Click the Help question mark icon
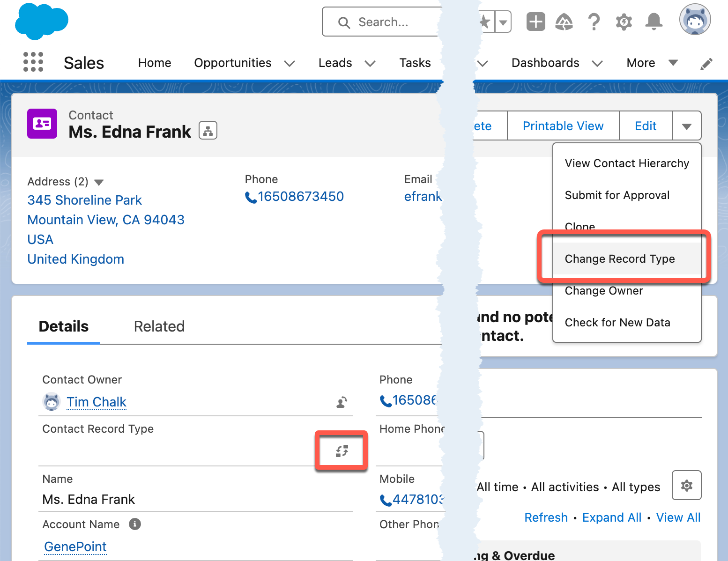Screen dimensions: 728x561 [594, 21]
